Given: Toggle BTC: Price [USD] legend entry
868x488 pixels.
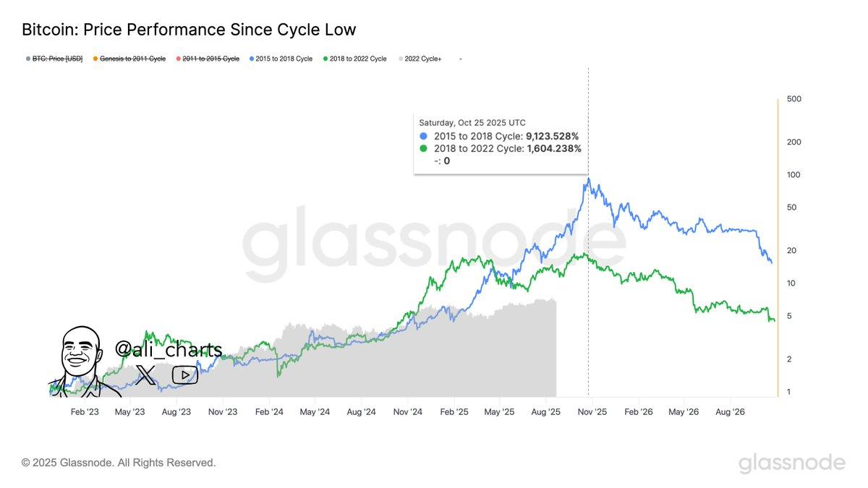Looking at the screenshot, I should [54, 59].
